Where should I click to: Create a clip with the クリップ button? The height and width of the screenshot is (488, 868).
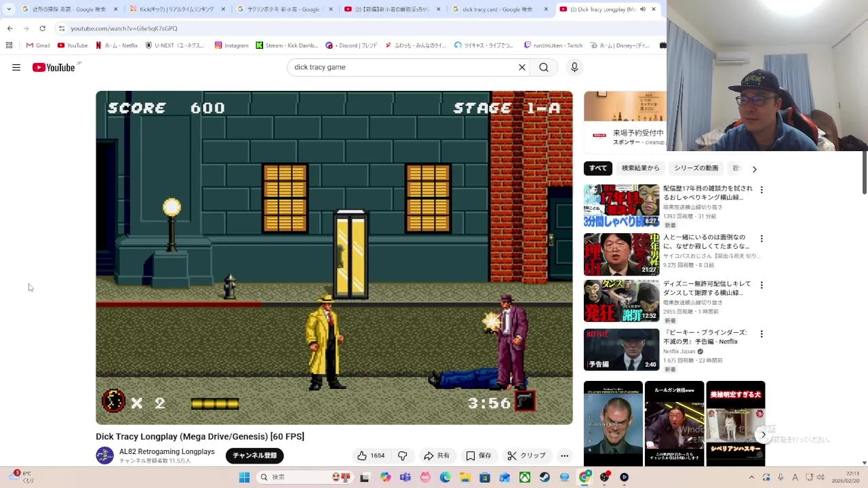(x=527, y=455)
